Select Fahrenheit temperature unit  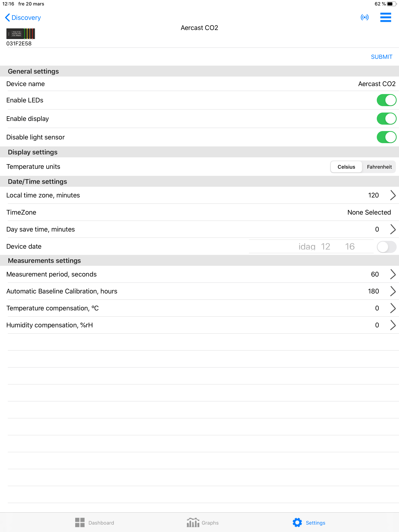(x=379, y=167)
